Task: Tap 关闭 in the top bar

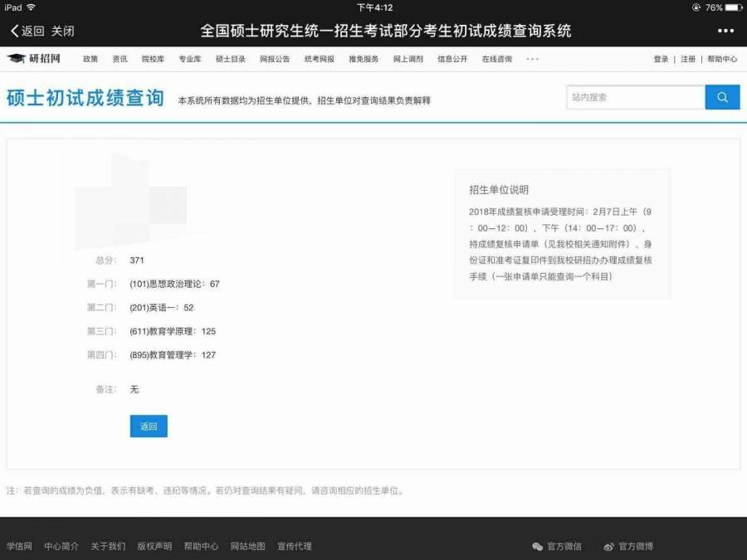Action: pyautogui.click(x=63, y=32)
